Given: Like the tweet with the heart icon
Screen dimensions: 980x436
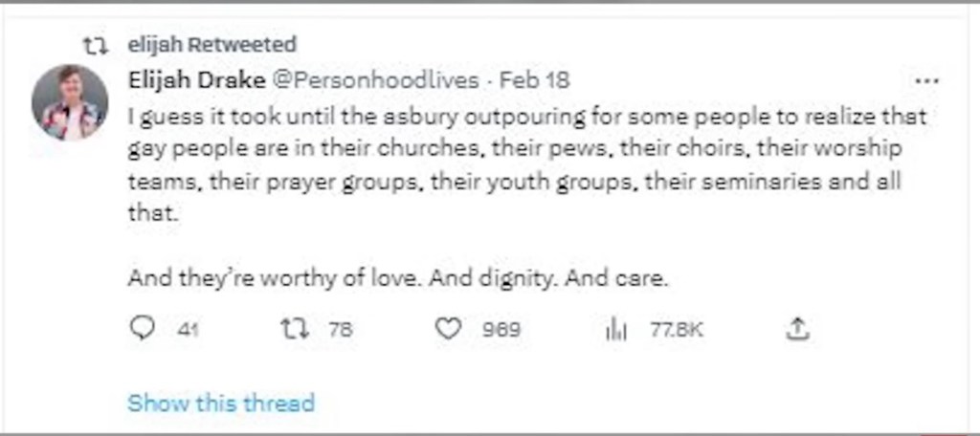Looking at the screenshot, I should [x=448, y=329].
